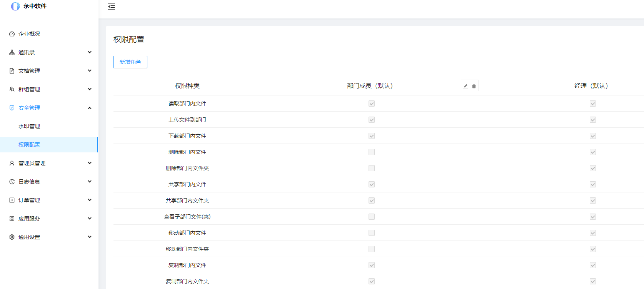Image resolution: width=644 pixels, height=289 pixels.
Task: Click the 通用设置 gear icon
Action: point(12,237)
